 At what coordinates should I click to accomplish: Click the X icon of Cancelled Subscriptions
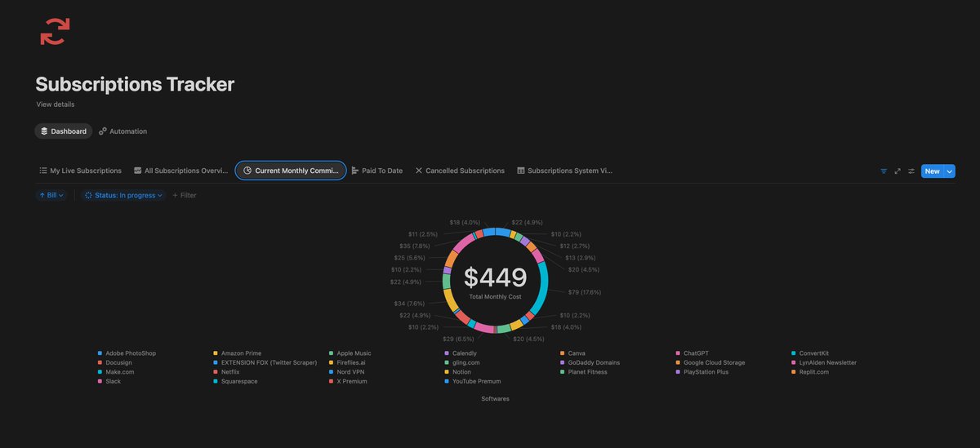click(419, 171)
